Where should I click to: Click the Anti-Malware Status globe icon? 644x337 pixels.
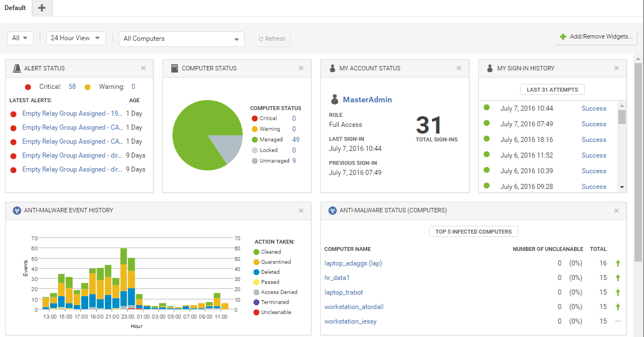coord(333,210)
